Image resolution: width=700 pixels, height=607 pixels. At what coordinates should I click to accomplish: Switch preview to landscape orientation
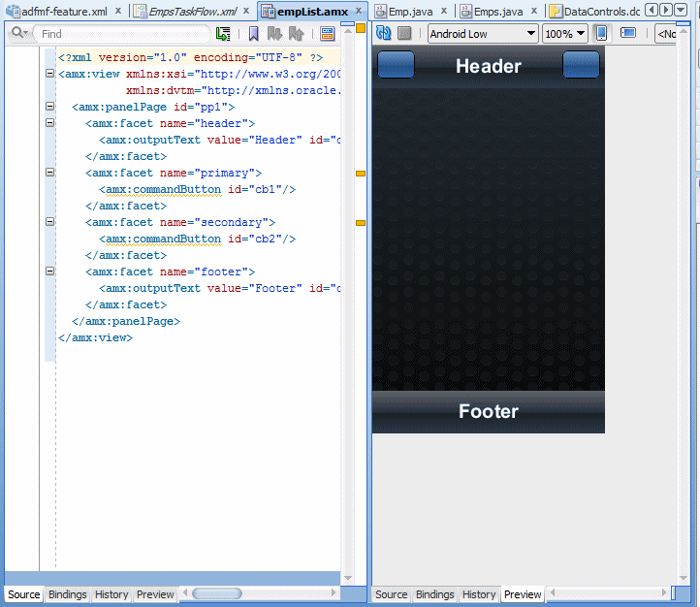pos(628,33)
